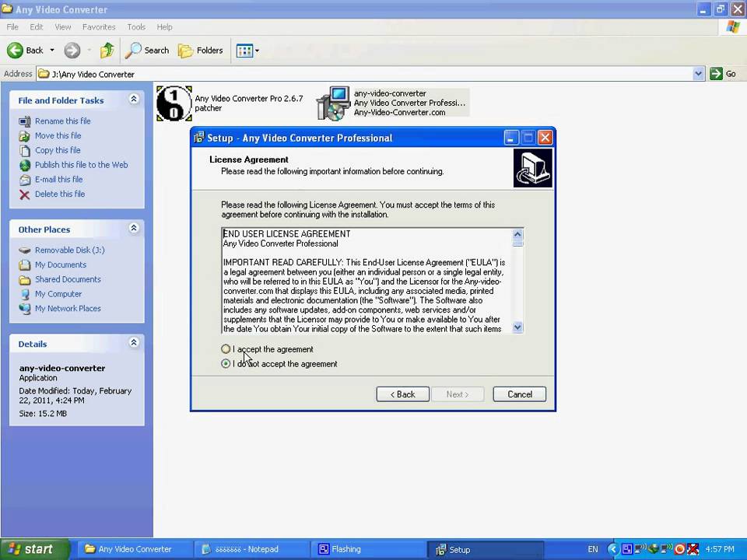Switch to Notepad taskbar button
The height and width of the screenshot is (560, 747).
coord(251,549)
